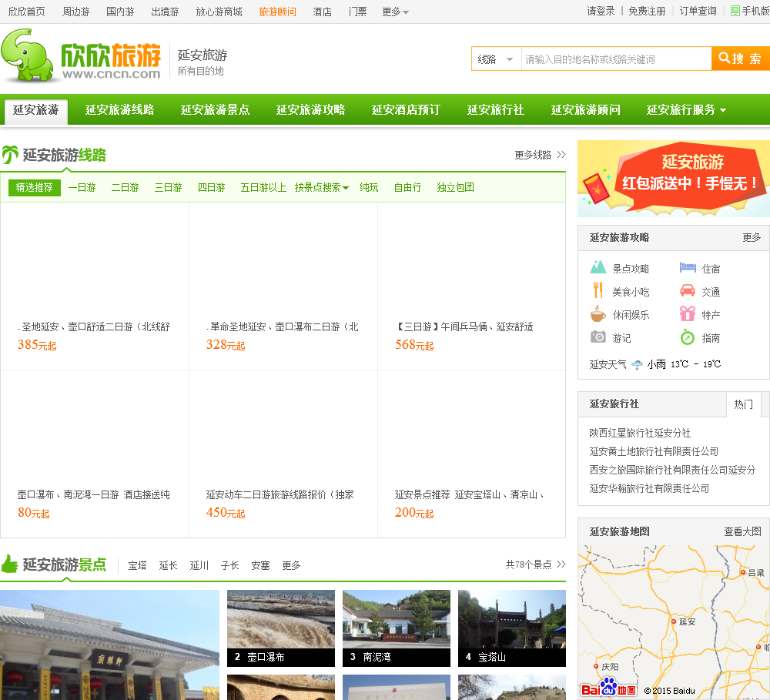Open the 免费注册 link

click(647, 12)
